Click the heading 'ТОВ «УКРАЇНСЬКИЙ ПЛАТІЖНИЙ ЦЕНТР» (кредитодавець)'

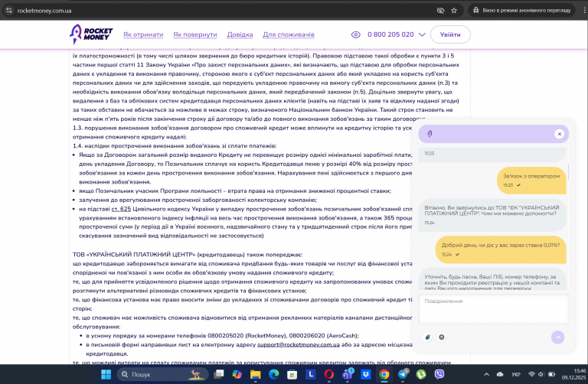[158, 255]
